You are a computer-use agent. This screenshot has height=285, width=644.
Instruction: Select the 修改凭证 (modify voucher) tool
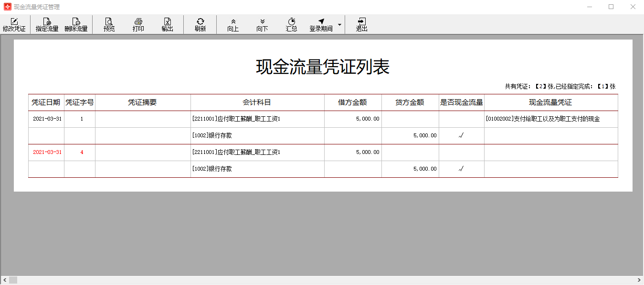click(x=15, y=24)
